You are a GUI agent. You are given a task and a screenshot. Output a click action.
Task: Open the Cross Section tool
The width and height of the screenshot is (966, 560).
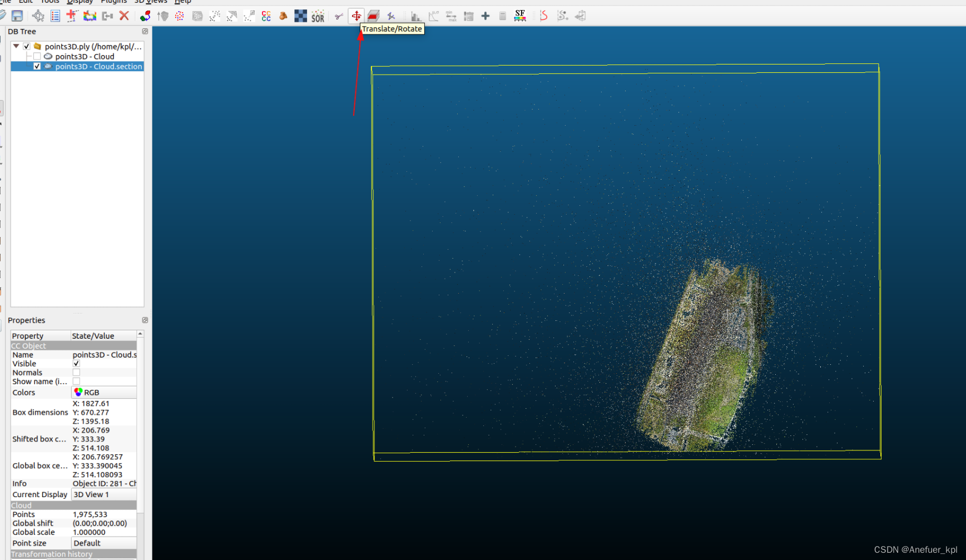[374, 16]
